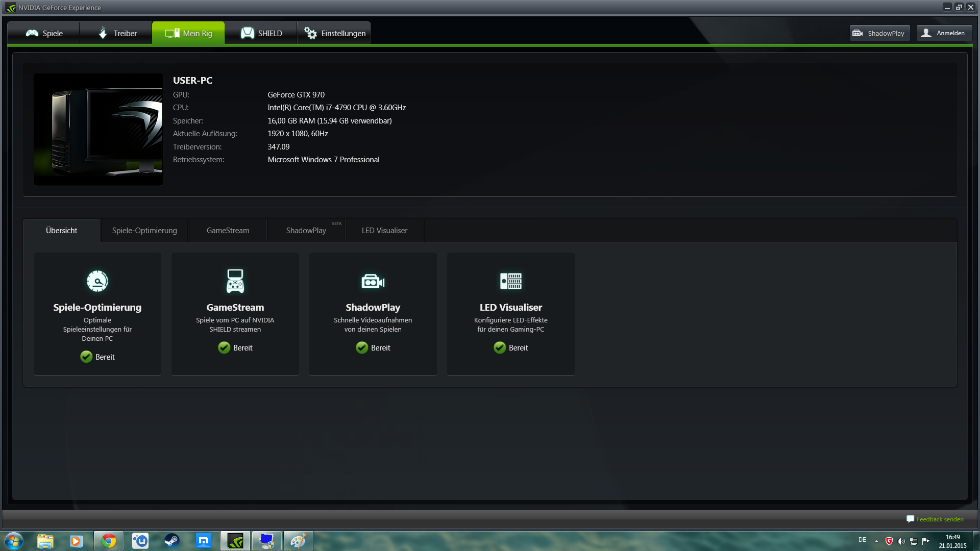Click the Anmelden button
Image resolution: width=980 pixels, height=551 pixels.
[944, 33]
